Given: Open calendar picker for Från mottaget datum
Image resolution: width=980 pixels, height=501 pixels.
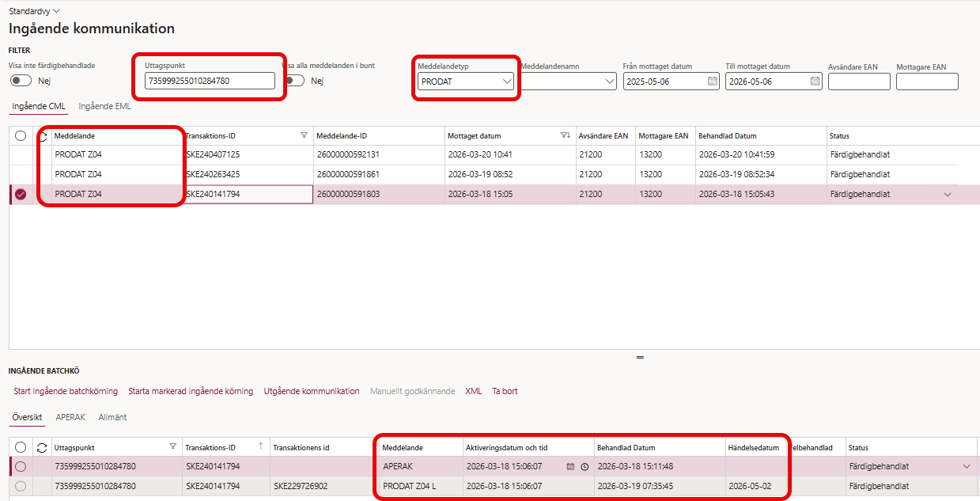Looking at the screenshot, I should (712, 81).
